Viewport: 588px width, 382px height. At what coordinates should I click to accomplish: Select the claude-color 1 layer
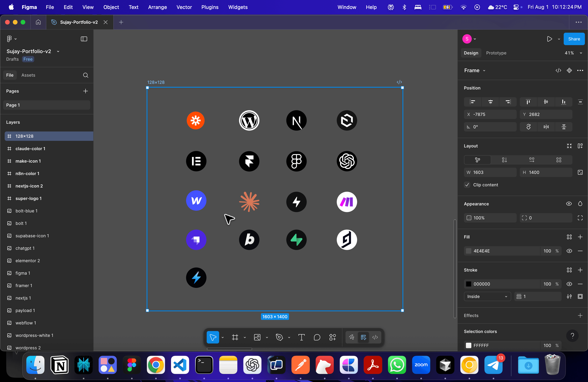pos(30,148)
